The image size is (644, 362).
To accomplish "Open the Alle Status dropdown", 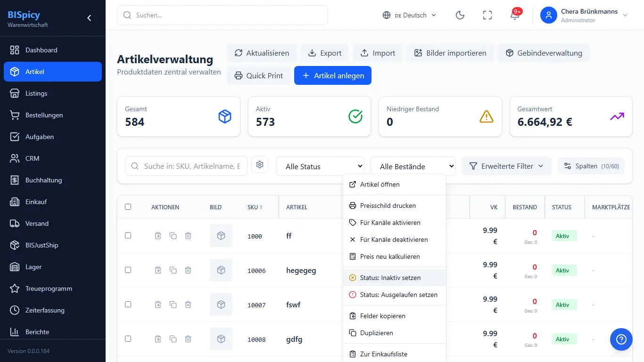I will pyautogui.click(x=320, y=166).
